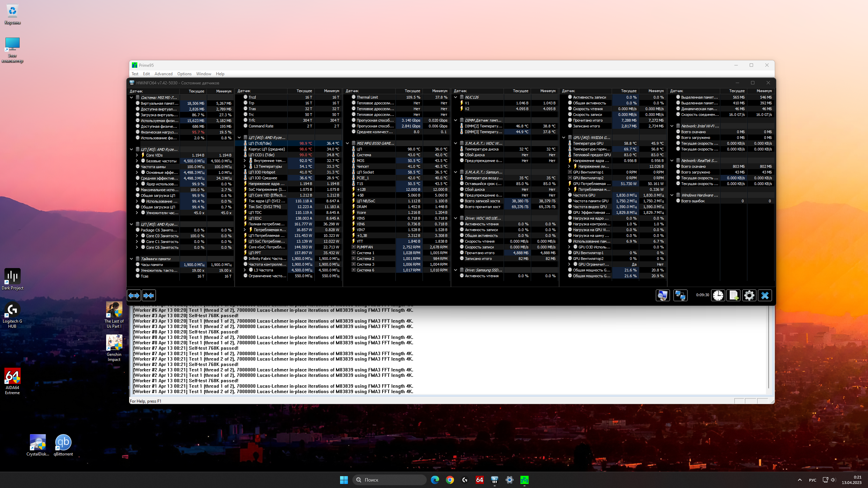
Task: Reset the sensor timer clock icon
Action: tap(718, 296)
